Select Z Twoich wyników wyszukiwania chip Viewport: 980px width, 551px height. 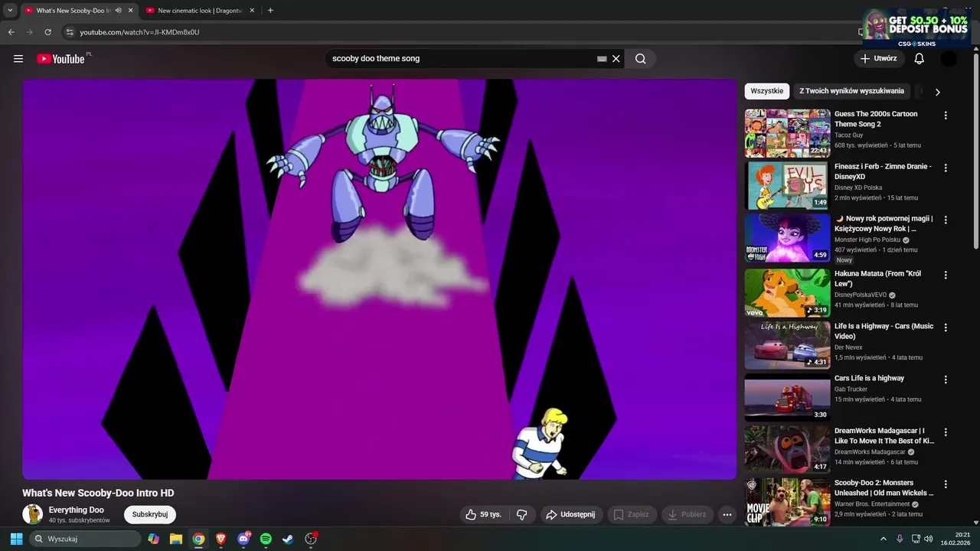click(x=851, y=91)
